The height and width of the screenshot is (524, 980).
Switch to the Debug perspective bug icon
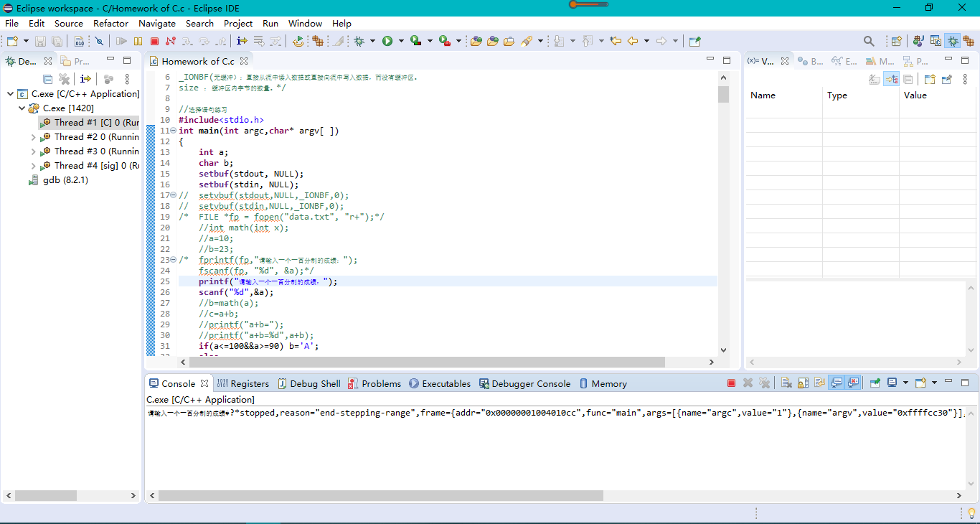pos(953,41)
